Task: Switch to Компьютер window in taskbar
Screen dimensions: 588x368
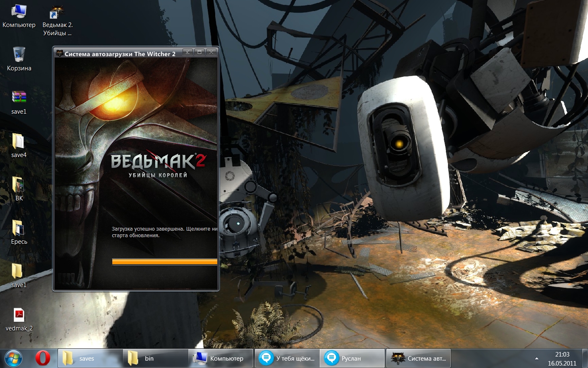Action: coord(221,358)
